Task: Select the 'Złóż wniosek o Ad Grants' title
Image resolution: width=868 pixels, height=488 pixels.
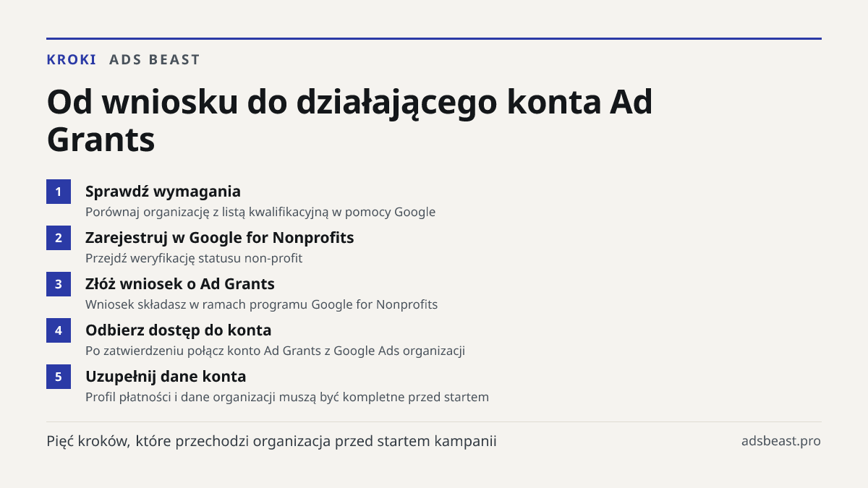Action: 180,284
